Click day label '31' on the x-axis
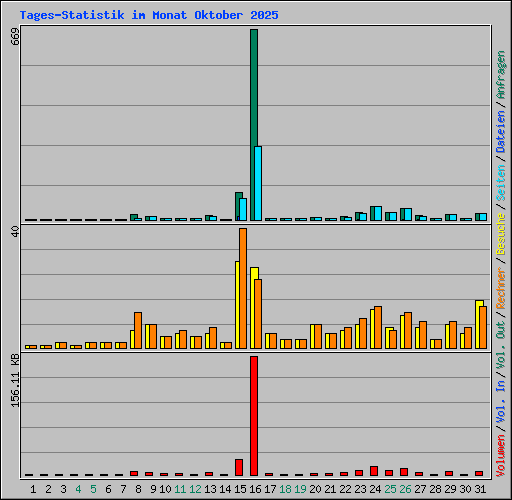The width and height of the screenshot is (512, 500). (x=480, y=489)
